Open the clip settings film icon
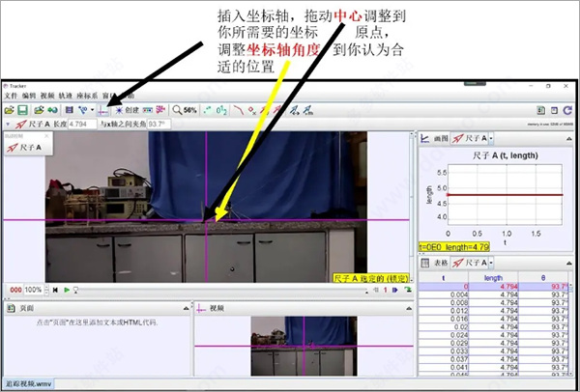The height and width of the screenshot is (392, 580). click(70, 110)
